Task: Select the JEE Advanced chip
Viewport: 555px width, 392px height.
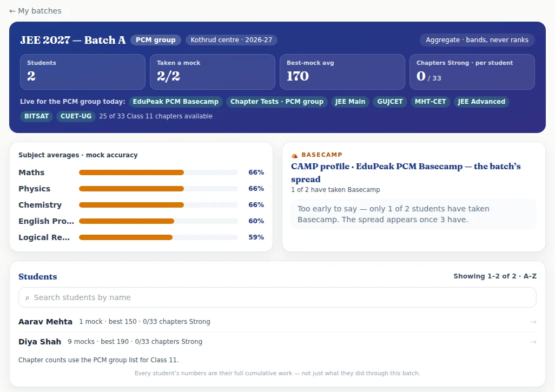Action: point(481,102)
